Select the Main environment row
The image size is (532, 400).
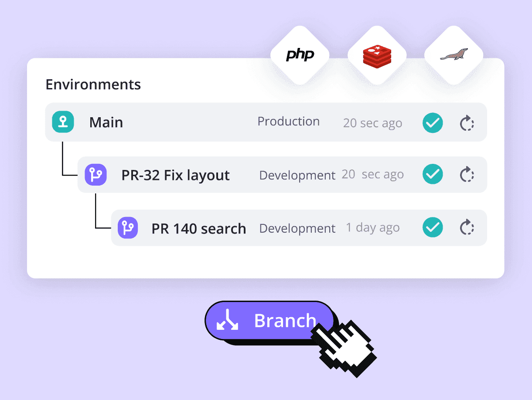[106, 122]
